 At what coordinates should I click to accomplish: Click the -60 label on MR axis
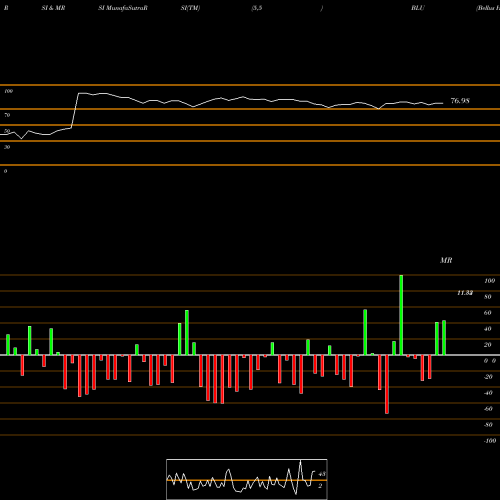(x=488, y=409)
